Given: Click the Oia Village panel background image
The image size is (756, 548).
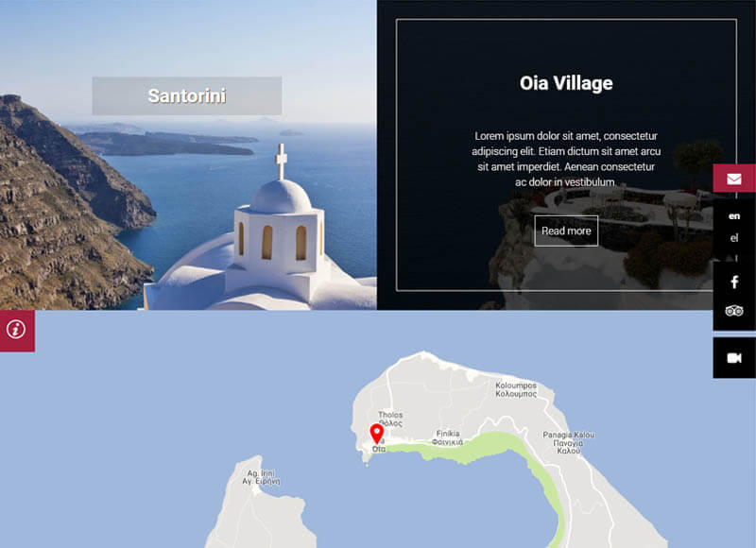Looking at the screenshot, I should pyautogui.click(x=566, y=155).
